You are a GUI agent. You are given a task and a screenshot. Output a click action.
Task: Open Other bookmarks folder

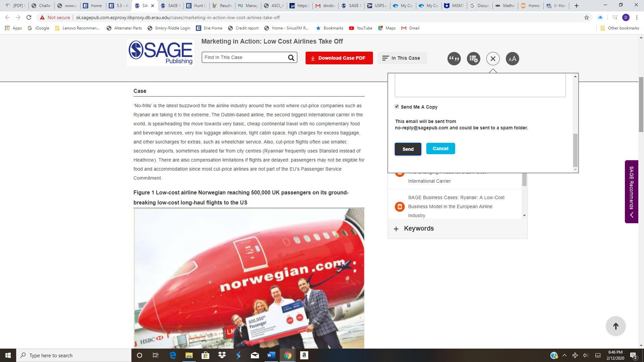pos(620,28)
